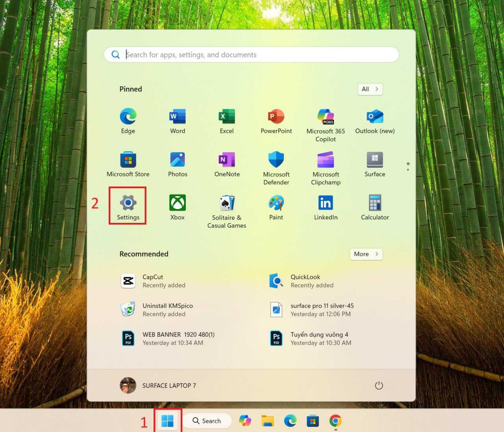This screenshot has width=504, height=432.
Task: Open the LinkedIn pinned app
Action: click(326, 208)
